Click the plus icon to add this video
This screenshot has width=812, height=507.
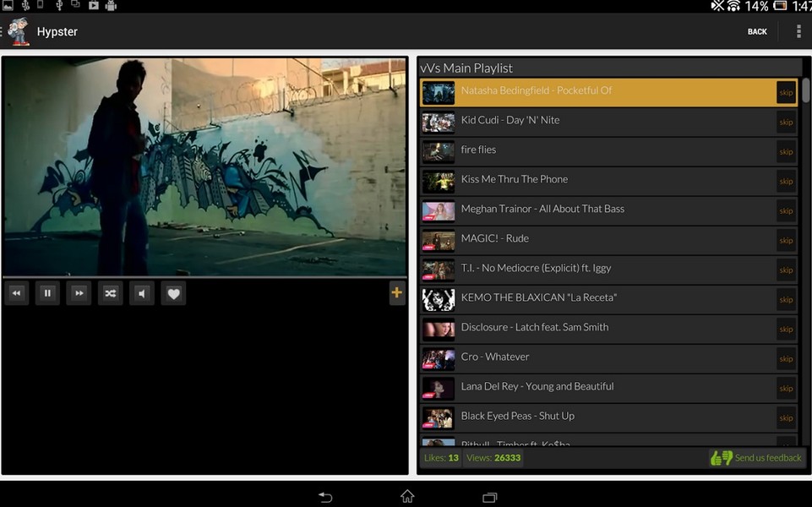click(395, 293)
